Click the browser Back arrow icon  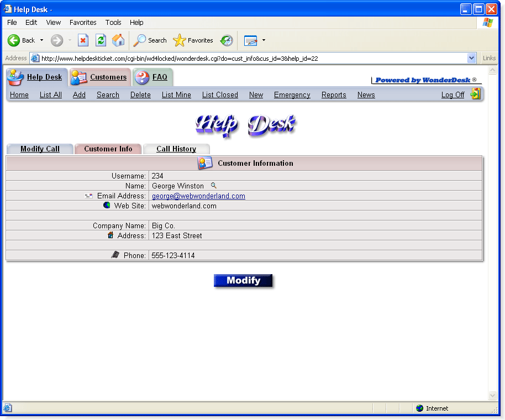(13, 40)
